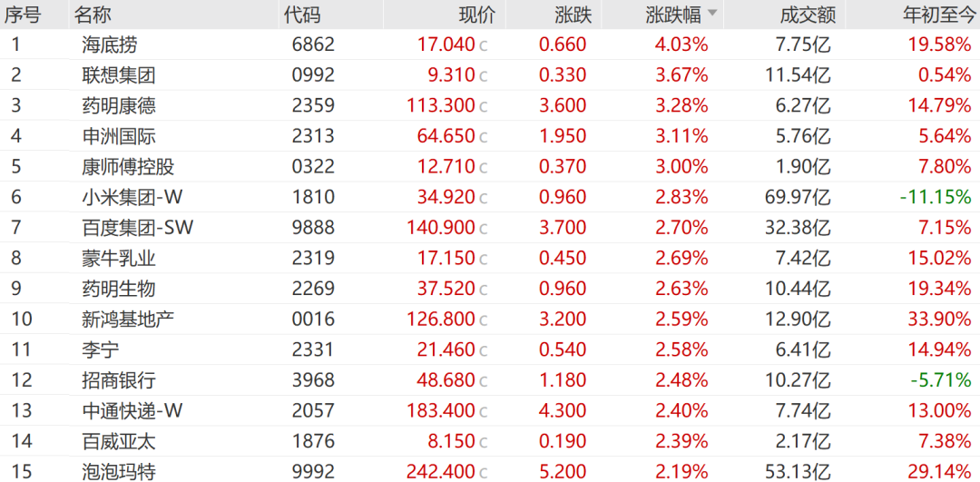Click the small c marker beside price 17.040
The image size is (980, 482).
pos(484,45)
